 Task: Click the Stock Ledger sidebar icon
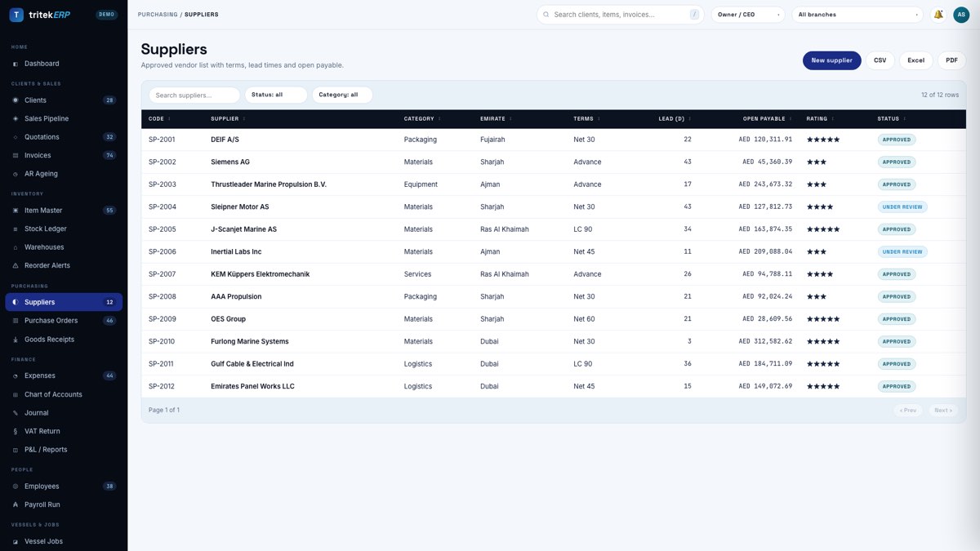tap(16, 229)
